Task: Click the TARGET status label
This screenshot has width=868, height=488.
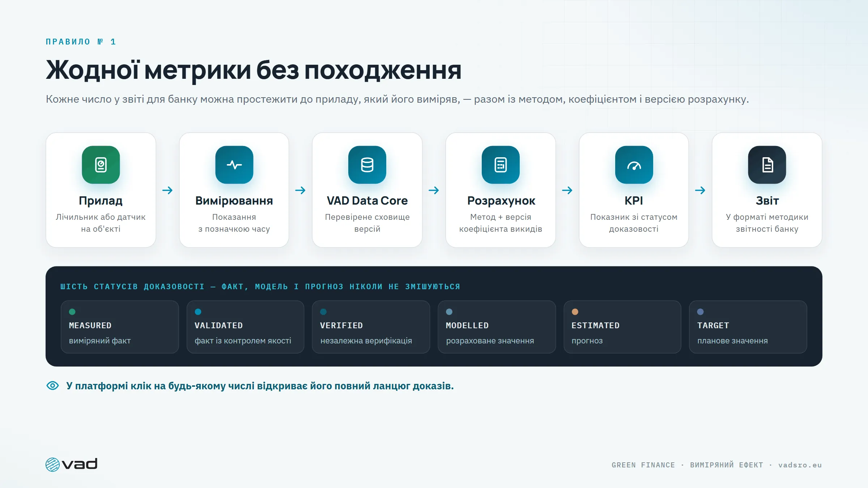Action: tap(713, 325)
